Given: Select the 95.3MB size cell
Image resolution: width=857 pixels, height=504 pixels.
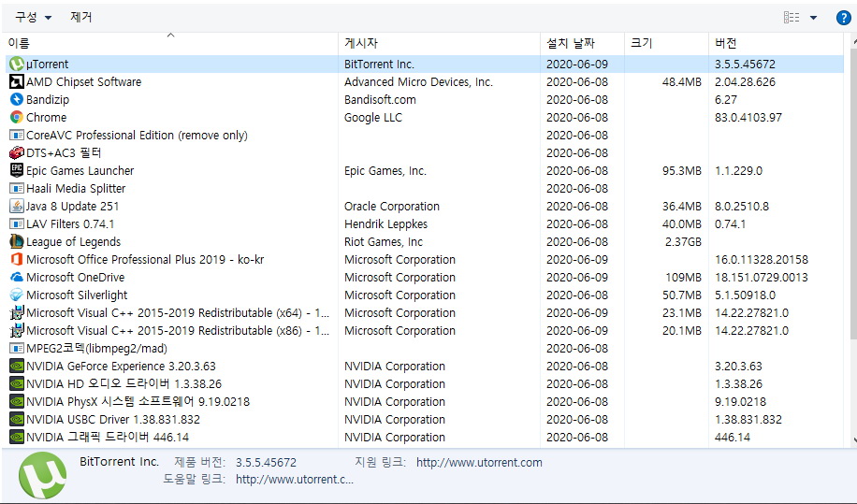Looking at the screenshot, I should pyautogui.click(x=681, y=171).
